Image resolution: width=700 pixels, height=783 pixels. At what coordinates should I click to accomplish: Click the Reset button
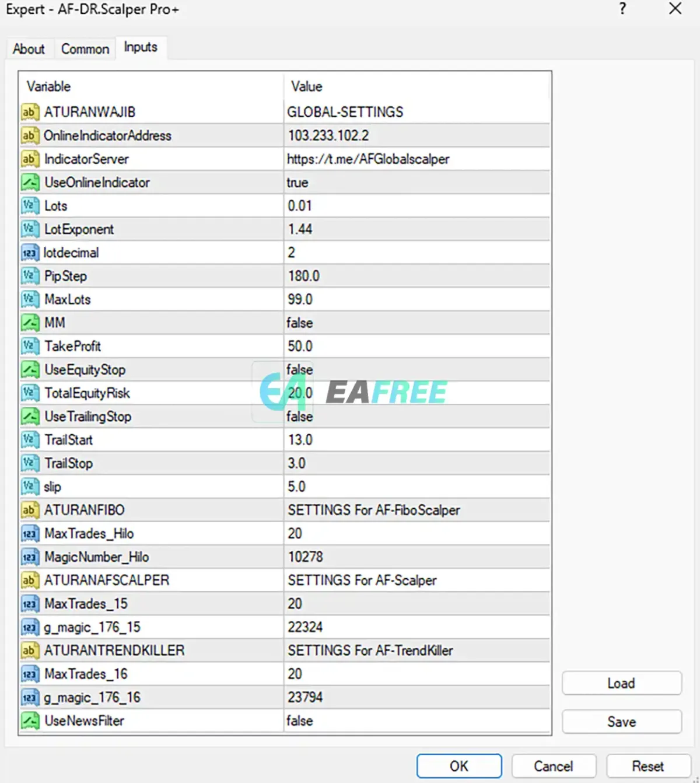click(x=648, y=766)
